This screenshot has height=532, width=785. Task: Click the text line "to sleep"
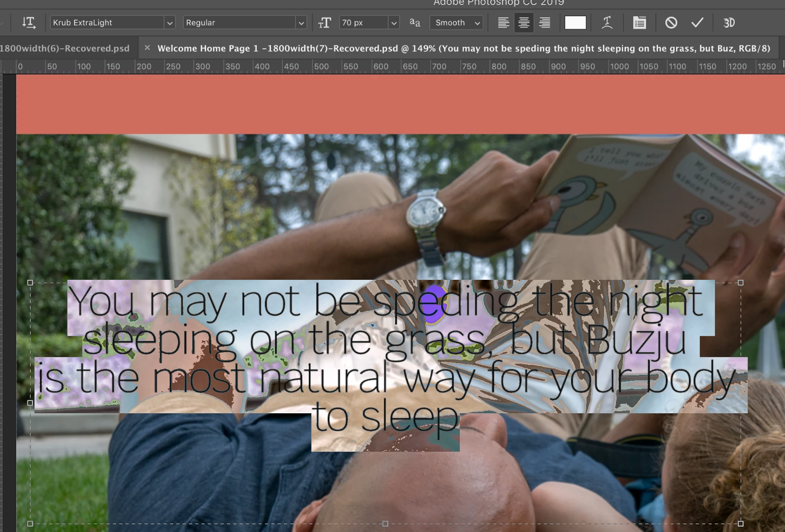tap(385, 418)
